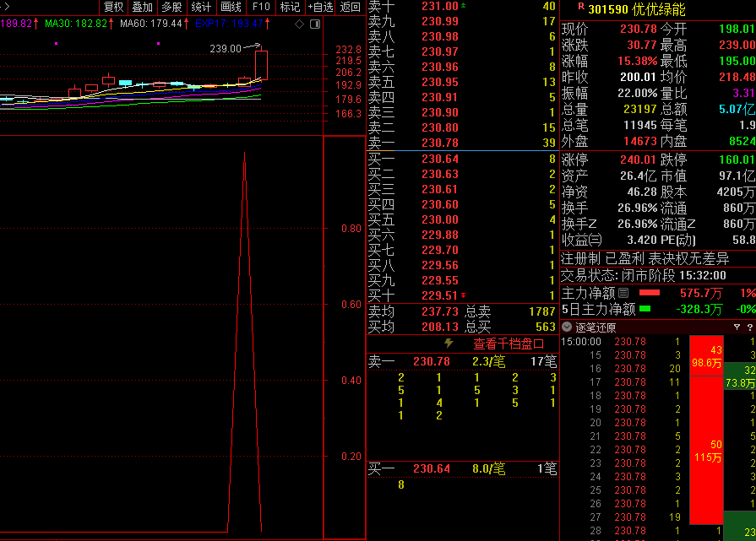
Task: Click the filter funnel icon in 逐笔还原 header
Action: tap(737, 327)
